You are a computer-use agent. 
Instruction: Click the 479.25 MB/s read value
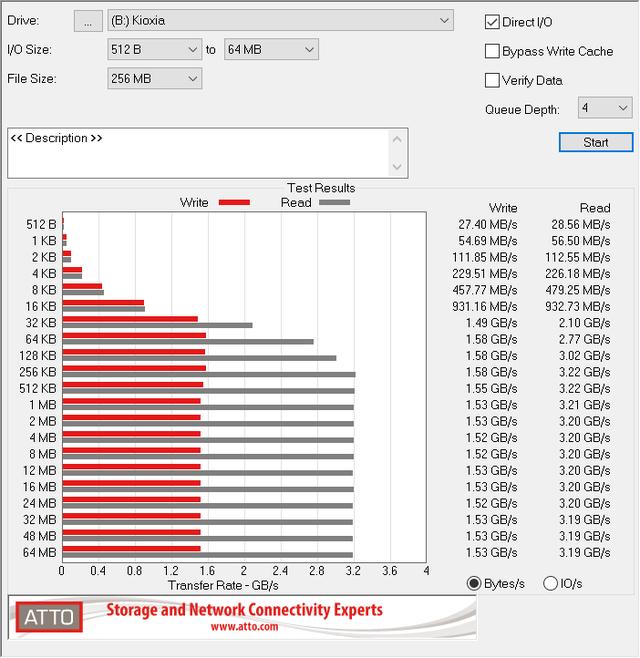click(x=577, y=290)
